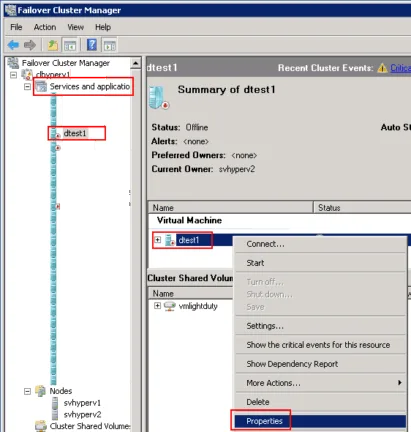
Task: Toggle the console tree pane icon
Action: pos(70,45)
